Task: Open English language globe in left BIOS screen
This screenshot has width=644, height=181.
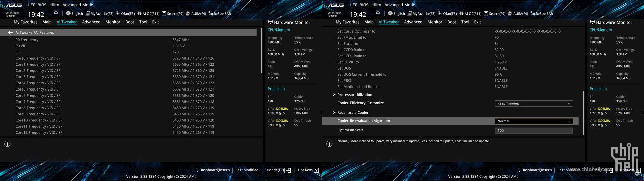Action: [74, 14]
